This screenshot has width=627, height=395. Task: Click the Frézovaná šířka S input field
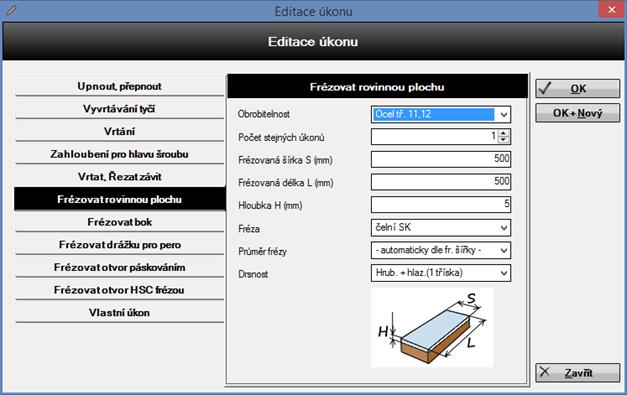(x=441, y=159)
